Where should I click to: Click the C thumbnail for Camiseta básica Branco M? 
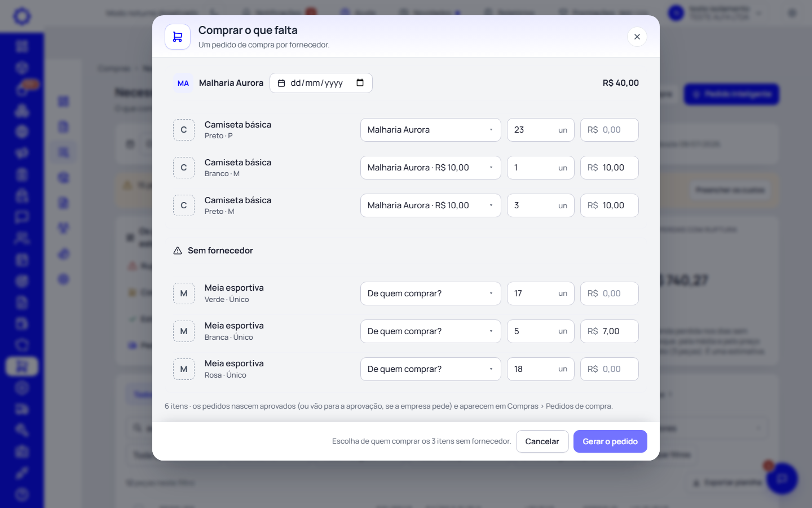[184, 168]
